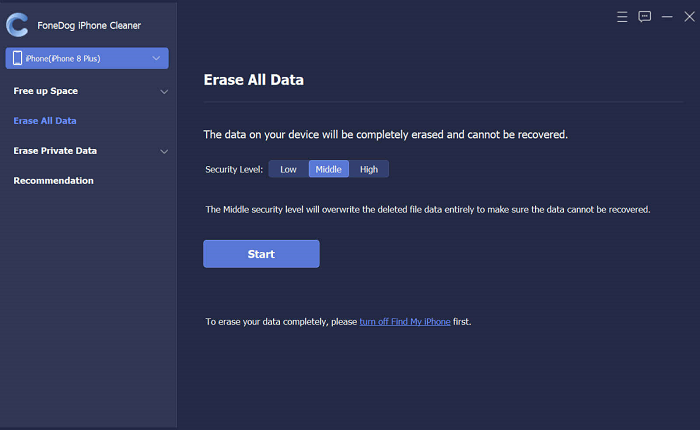Open the hamburger menu icon
Image resolution: width=700 pixels, height=430 pixels.
622,17
